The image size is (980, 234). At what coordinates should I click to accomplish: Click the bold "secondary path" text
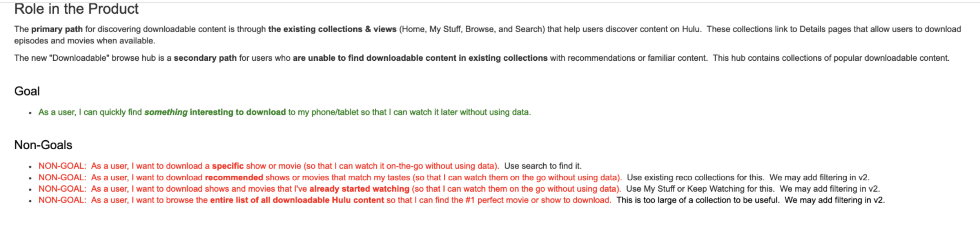pyautogui.click(x=205, y=58)
